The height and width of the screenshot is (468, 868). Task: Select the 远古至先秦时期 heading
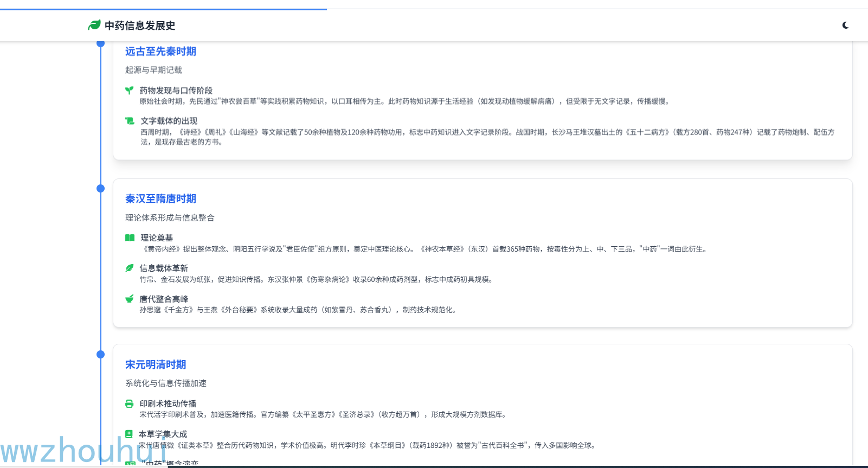(x=160, y=52)
